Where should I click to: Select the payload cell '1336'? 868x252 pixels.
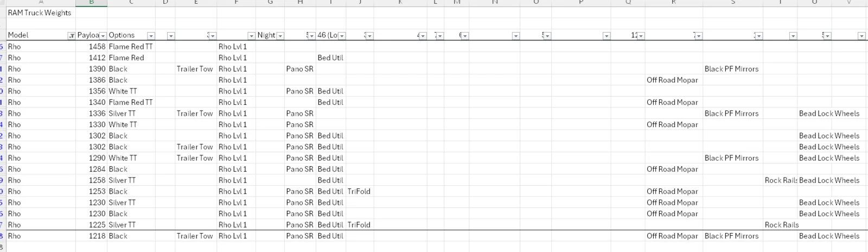click(x=97, y=114)
